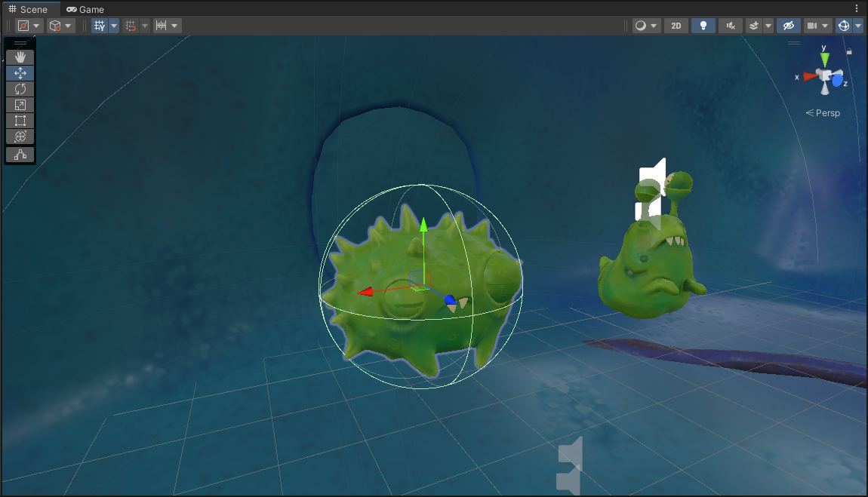
Task: Toggle scene effects rendering
Action: pyautogui.click(x=754, y=26)
